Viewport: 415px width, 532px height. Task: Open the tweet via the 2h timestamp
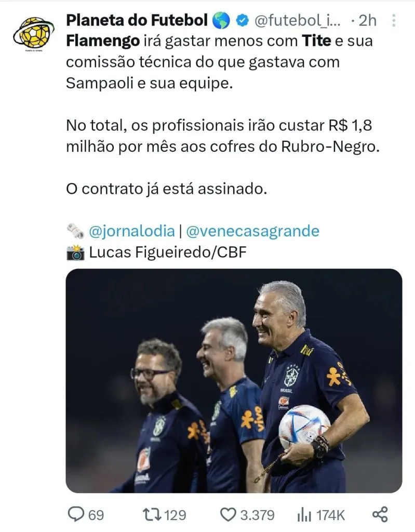point(367,21)
